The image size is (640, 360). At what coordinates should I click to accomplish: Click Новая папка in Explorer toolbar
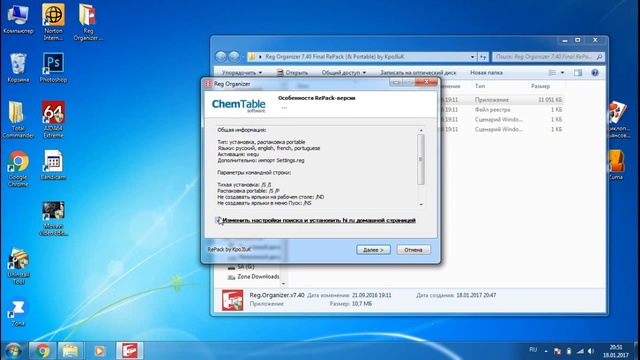click(x=486, y=73)
